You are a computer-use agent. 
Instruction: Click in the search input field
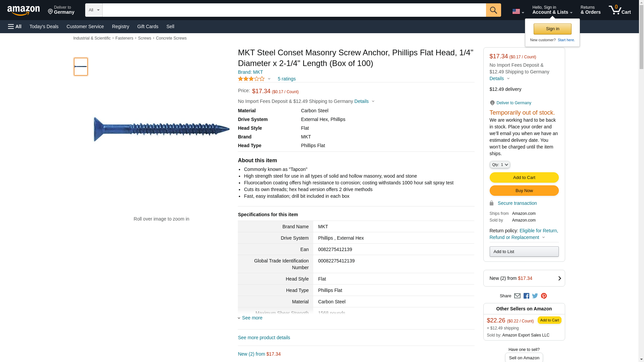pos(294,10)
